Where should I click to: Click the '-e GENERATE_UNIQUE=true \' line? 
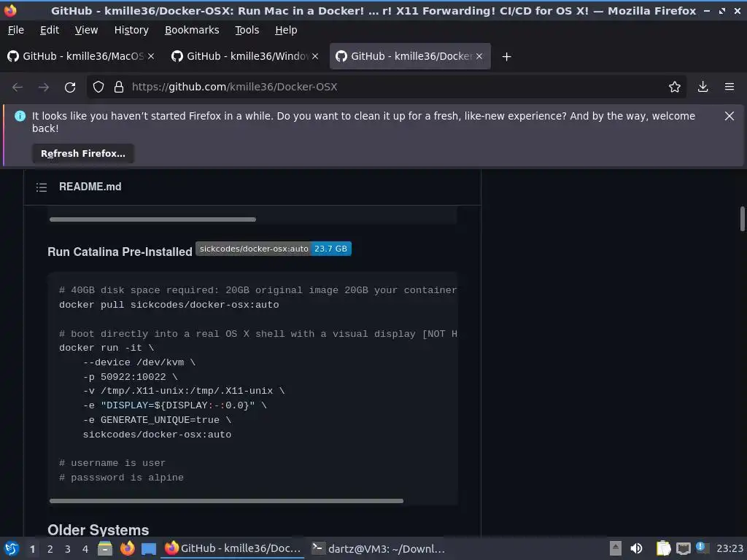158,420
